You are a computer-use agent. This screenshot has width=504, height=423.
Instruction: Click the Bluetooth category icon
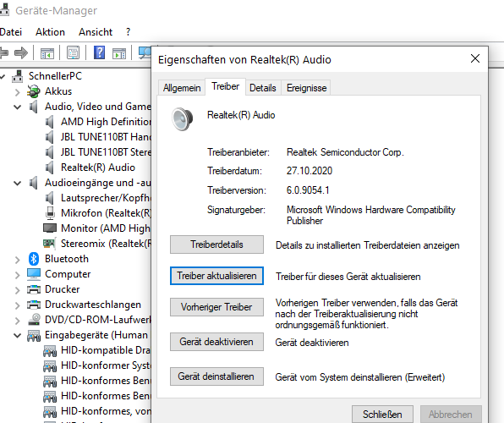34,259
